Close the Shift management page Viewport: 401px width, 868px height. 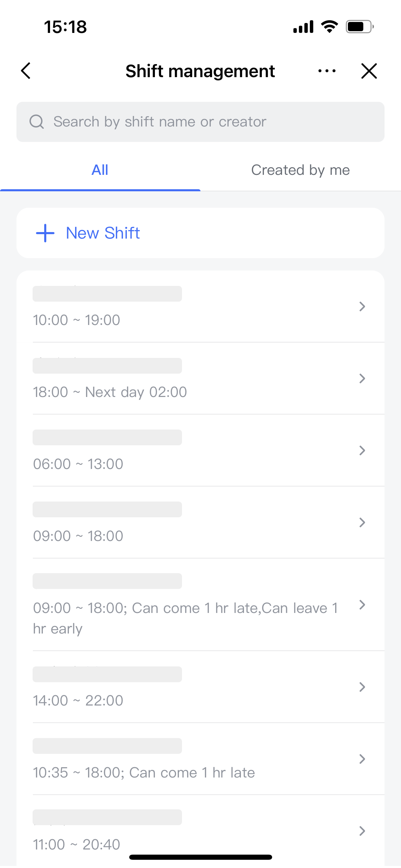(369, 71)
